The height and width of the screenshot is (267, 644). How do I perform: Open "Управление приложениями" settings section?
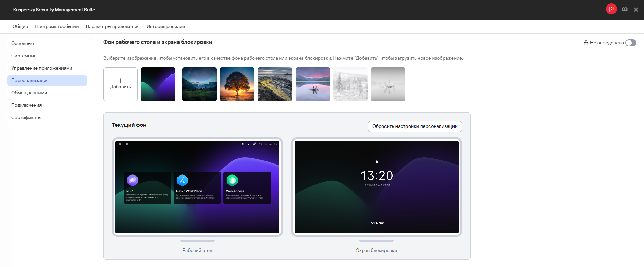[42, 68]
